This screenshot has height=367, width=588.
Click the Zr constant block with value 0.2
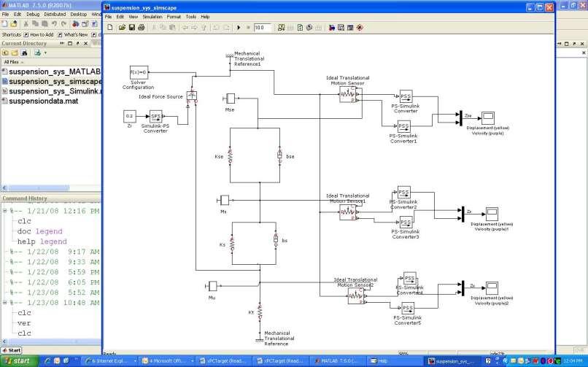tap(129, 116)
